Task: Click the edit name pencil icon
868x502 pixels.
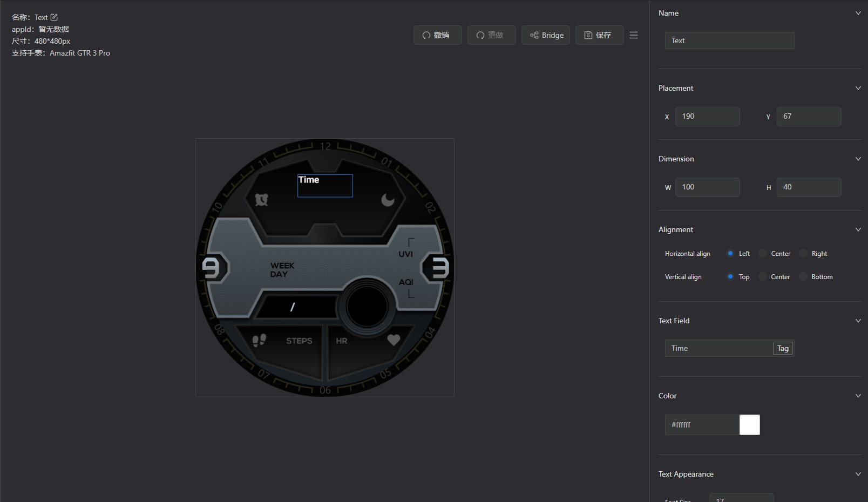Action: (x=54, y=17)
